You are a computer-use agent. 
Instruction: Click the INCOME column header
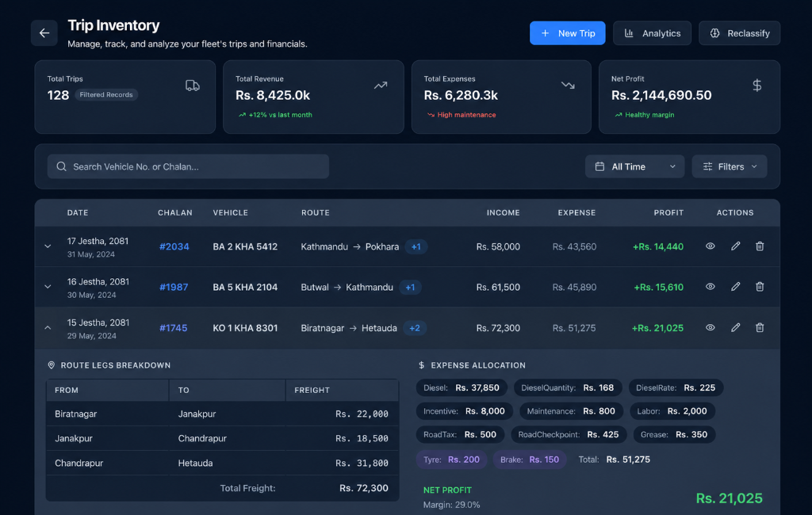point(503,212)
